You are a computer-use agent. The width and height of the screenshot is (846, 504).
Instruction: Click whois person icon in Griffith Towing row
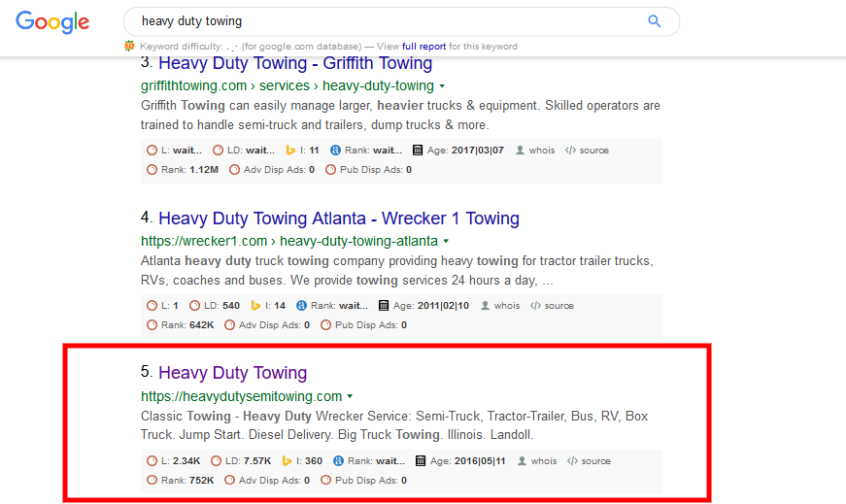(520, 151)
